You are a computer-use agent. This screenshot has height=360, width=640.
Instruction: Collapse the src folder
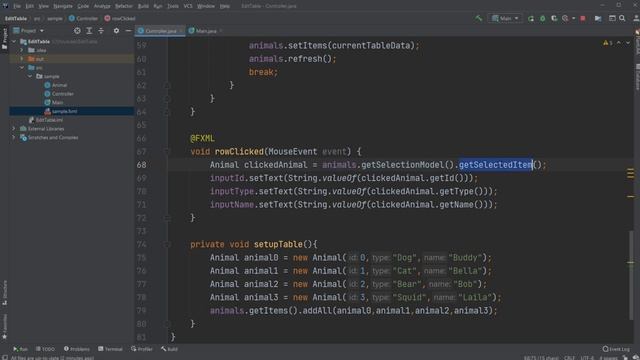[22, 68]
